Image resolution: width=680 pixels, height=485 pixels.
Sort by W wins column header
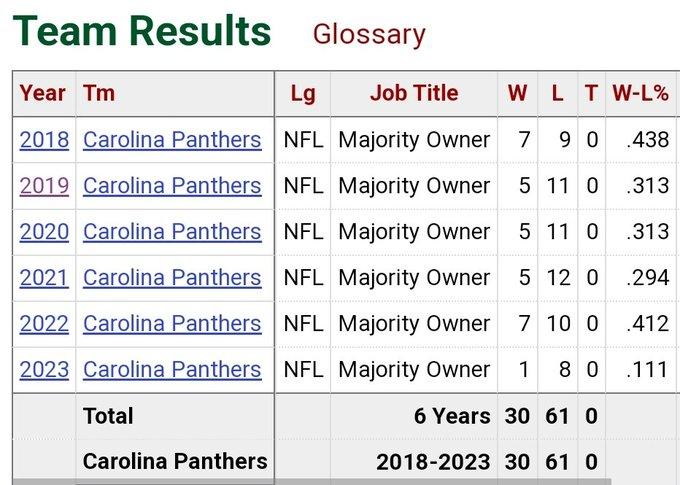click(x=517, y=93)
